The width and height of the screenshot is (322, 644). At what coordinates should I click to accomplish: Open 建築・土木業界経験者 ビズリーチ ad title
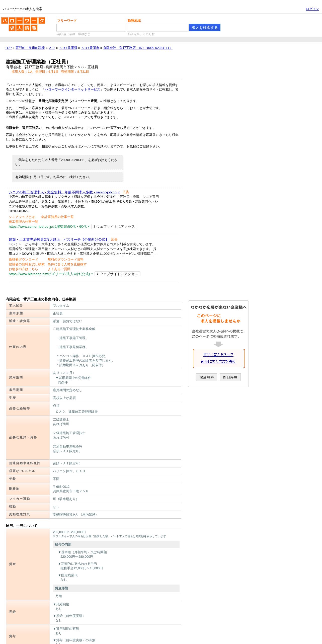click(x=59, y=239)
